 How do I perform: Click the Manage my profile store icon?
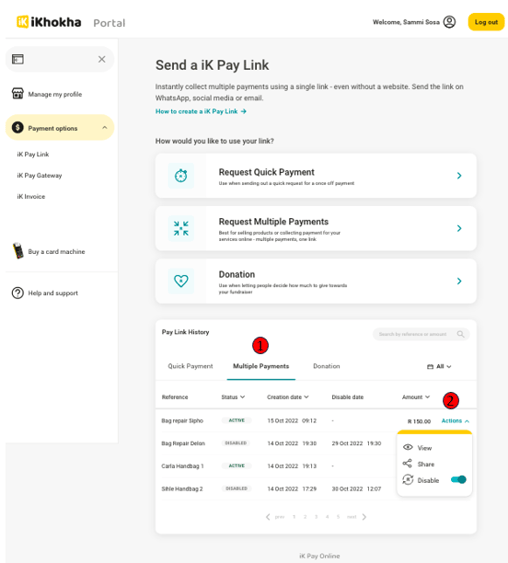point(18,93)
